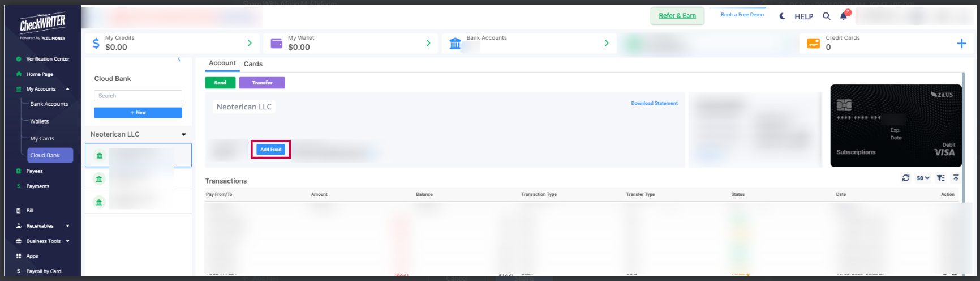This screenshot has width=980, height=281.
Task: Open the HELP menu
Action: click(803, 16)
